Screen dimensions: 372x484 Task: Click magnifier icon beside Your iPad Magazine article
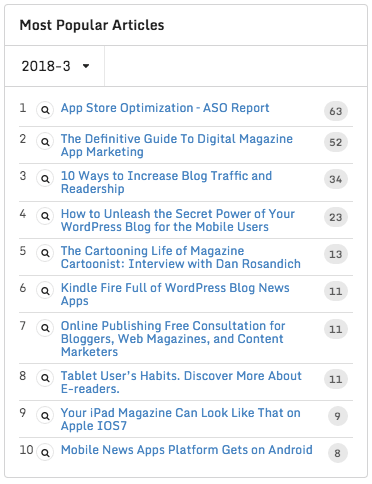(45, 415)
